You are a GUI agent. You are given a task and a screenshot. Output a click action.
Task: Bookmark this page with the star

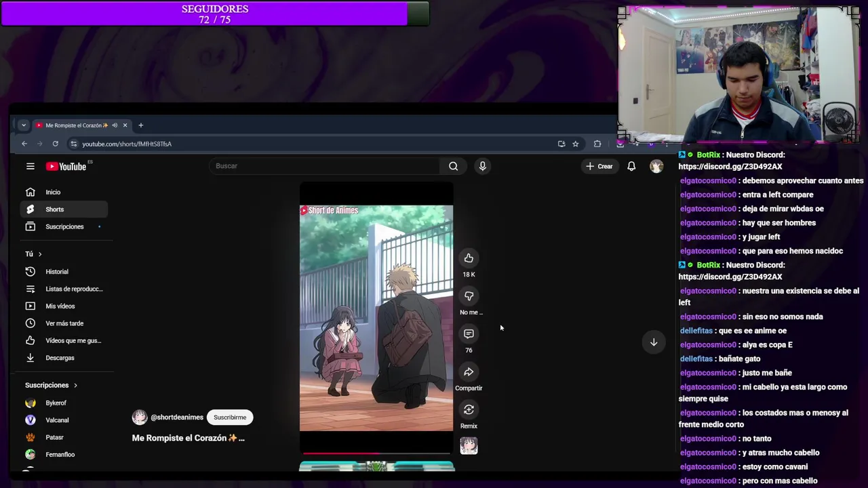click(575, 144)
